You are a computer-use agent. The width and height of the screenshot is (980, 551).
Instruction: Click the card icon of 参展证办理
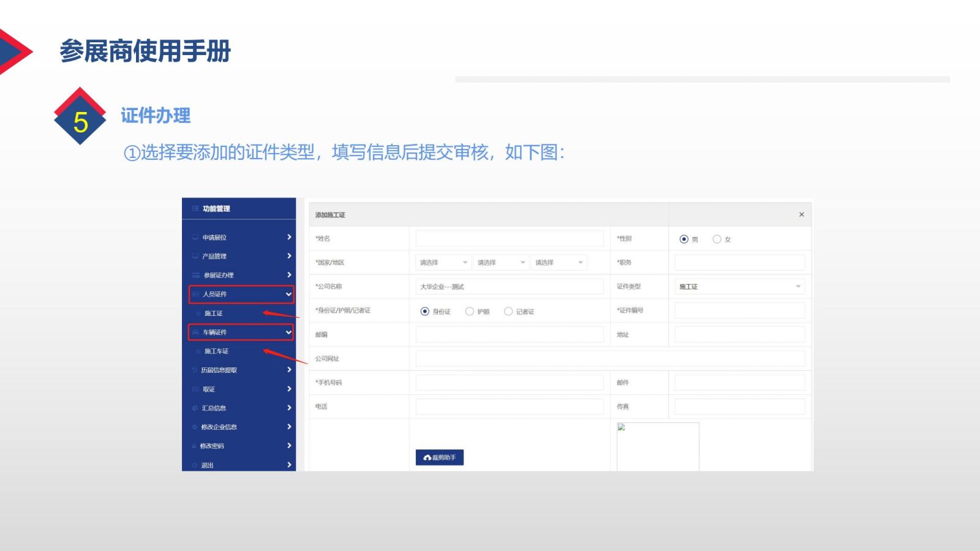(x=196, y=275)
